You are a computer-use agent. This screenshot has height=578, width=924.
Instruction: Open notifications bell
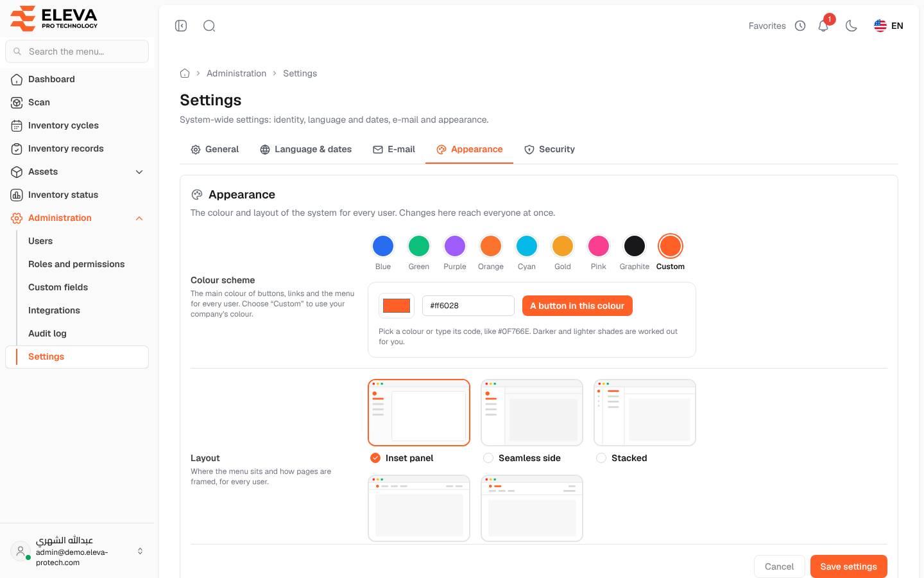pos(823,26)
